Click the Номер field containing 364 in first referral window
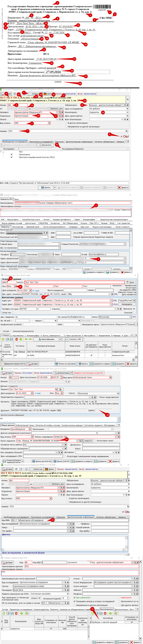143x644 pixels. (17, 105)
